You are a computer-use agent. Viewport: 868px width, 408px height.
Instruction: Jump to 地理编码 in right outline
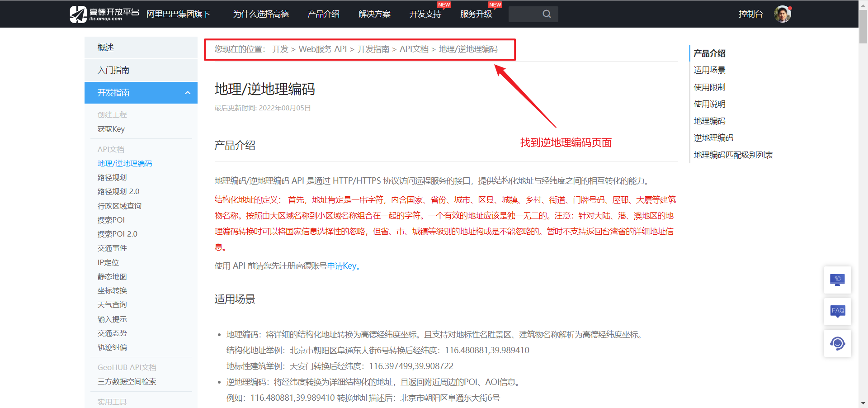pos(709,121)
